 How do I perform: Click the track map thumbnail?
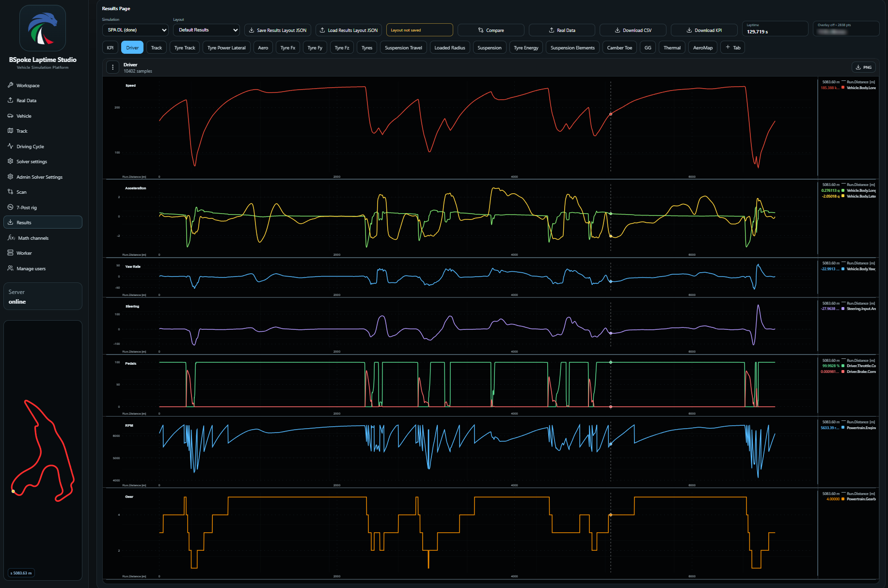coord(43,450)
